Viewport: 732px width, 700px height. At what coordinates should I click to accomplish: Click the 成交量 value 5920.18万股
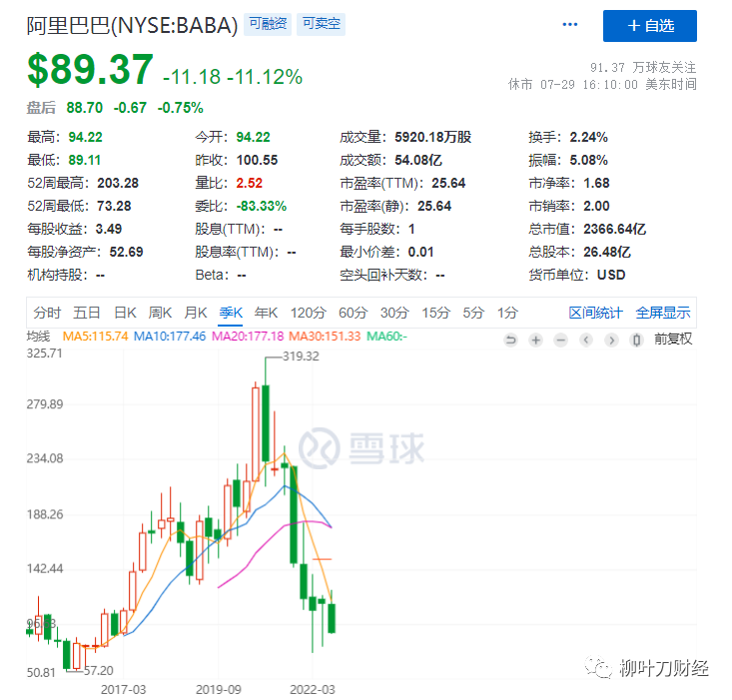point(432,137)
